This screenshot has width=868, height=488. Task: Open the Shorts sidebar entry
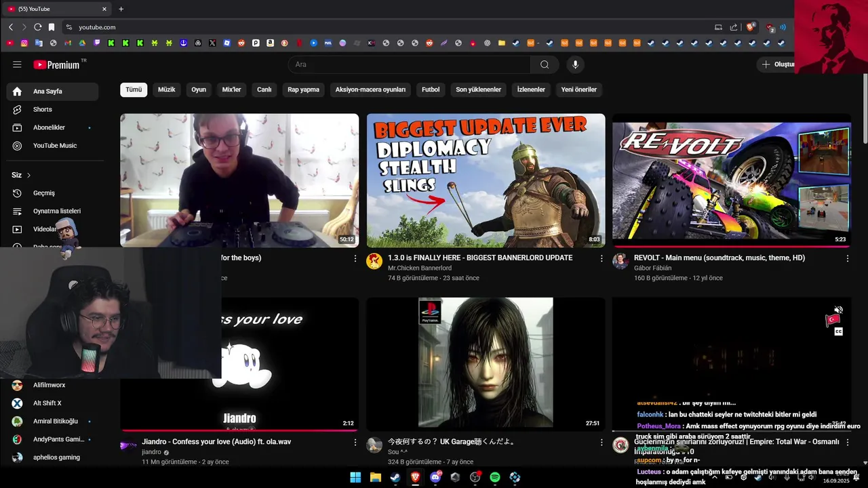(x=52, y=109)
